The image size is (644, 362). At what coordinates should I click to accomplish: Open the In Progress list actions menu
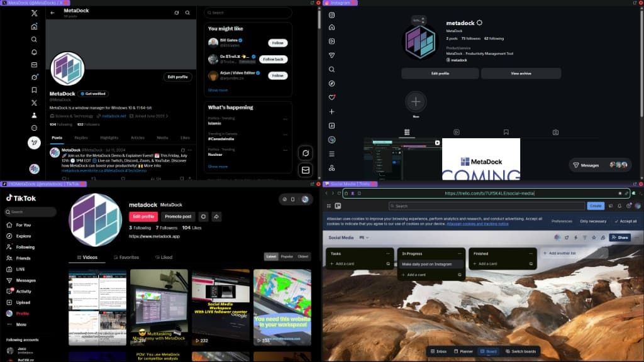click(459, 253)
